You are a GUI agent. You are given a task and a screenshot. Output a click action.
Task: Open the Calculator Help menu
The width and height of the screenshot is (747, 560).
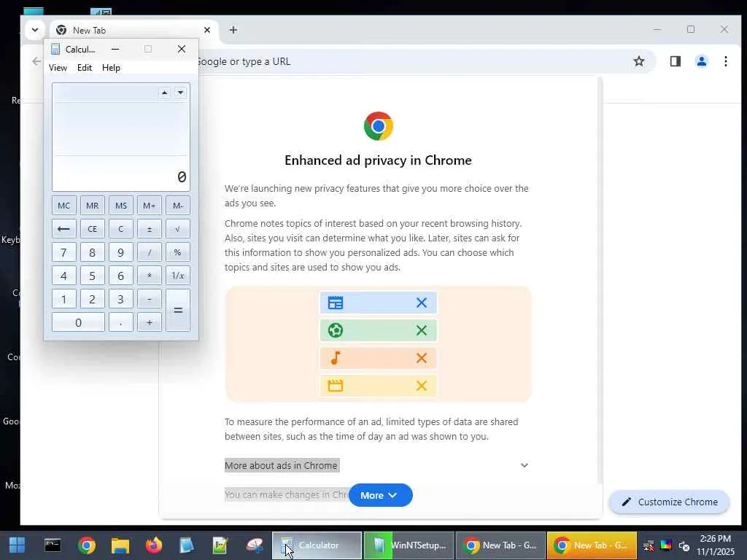tap(111, 68)
